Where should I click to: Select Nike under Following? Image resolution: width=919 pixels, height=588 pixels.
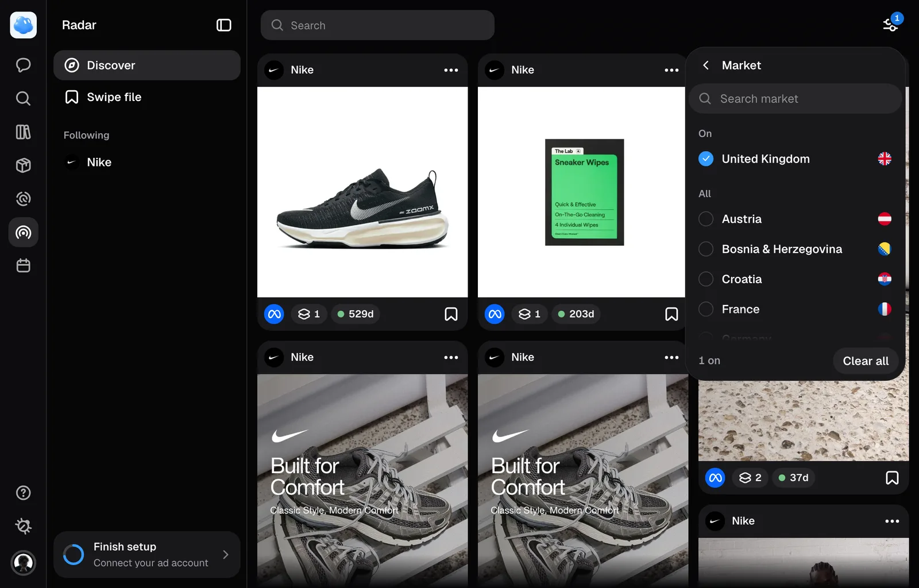click(x=147, y=162)
